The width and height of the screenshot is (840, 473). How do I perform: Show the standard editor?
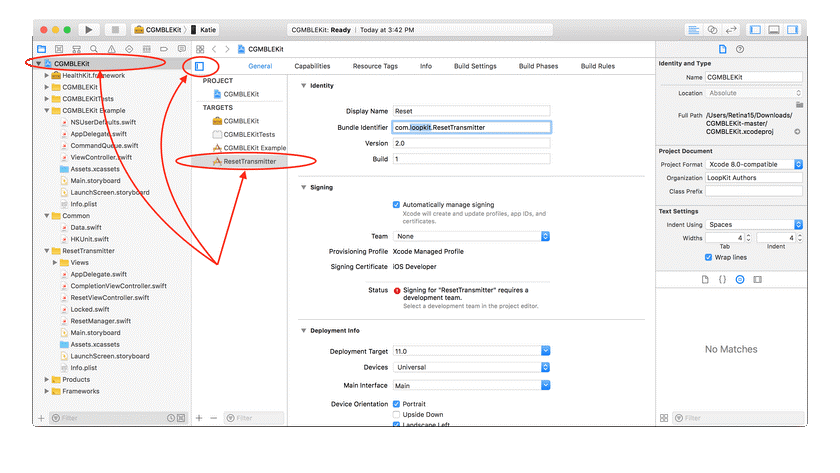coord(694,29)
